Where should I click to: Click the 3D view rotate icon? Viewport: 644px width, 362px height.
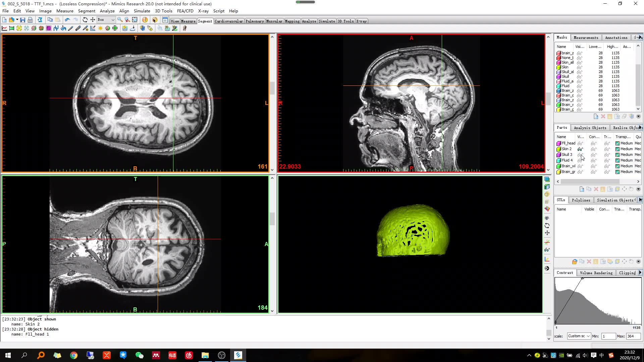pyautogui.click(x=547, y=226)
